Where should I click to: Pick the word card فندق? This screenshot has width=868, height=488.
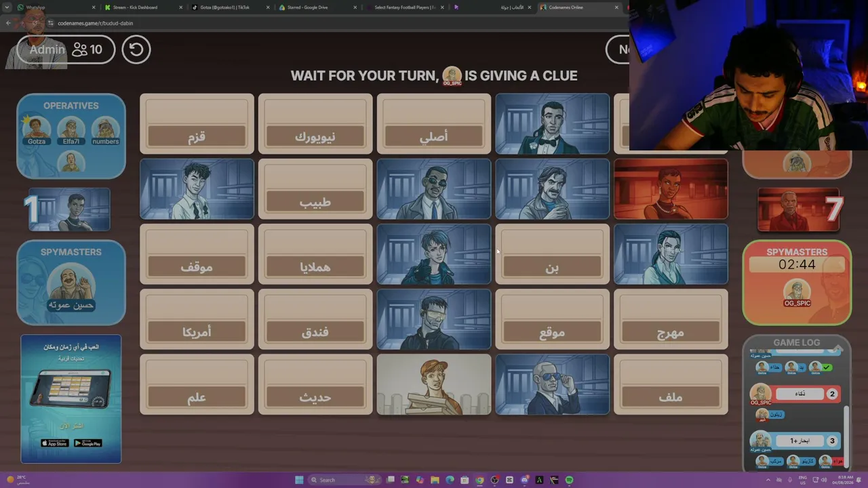pyautogui.click(x=315, y=319)
